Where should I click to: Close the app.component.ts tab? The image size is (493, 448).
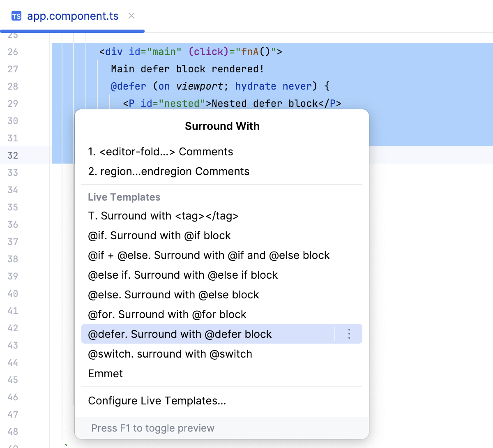click(131, 16)
